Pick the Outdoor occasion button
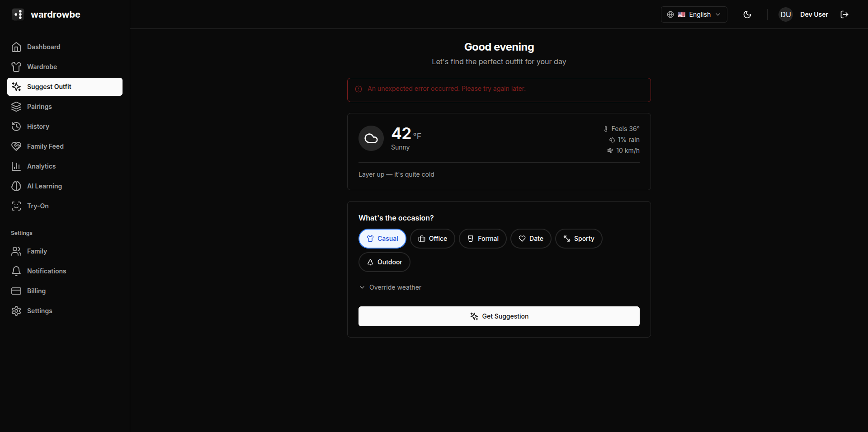 point(384,262)
